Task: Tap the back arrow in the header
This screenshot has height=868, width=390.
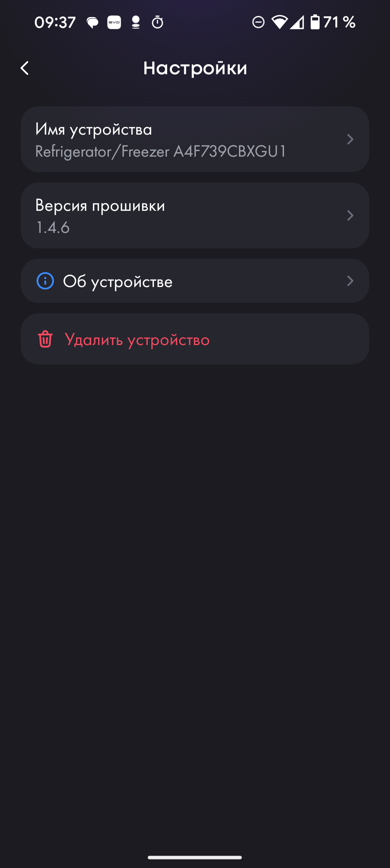Action: tap(25, 68)
